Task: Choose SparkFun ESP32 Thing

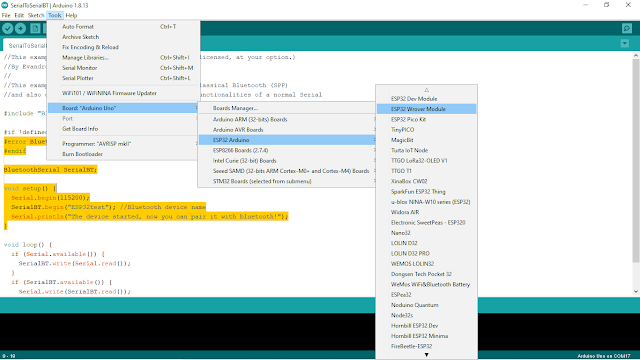Action: pos(427,191)
